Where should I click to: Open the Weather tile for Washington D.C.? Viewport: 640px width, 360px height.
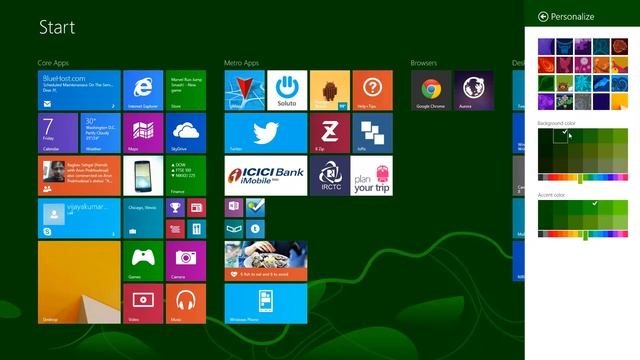coord(100,133)
